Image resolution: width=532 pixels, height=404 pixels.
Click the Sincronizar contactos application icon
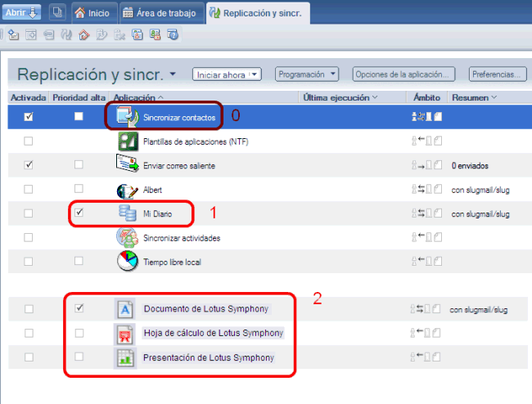click(127, 117)
